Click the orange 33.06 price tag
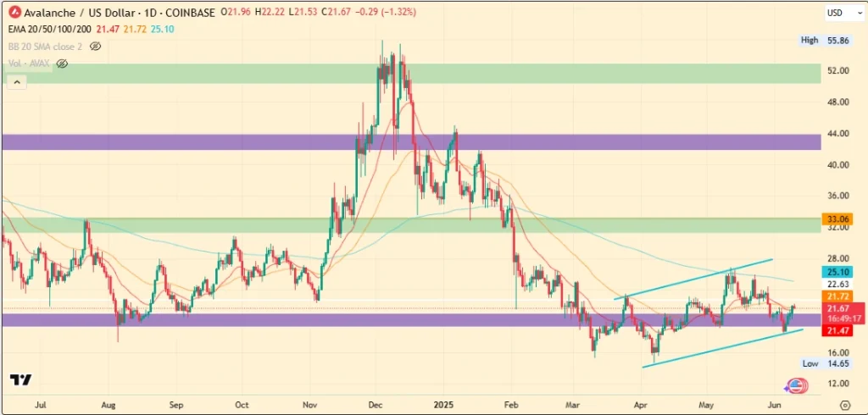 [837, 219]
